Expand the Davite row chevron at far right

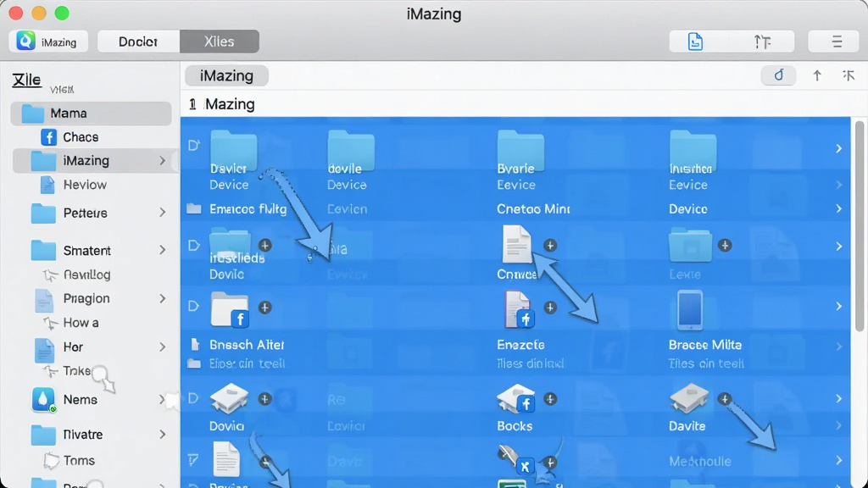[838, 399]
